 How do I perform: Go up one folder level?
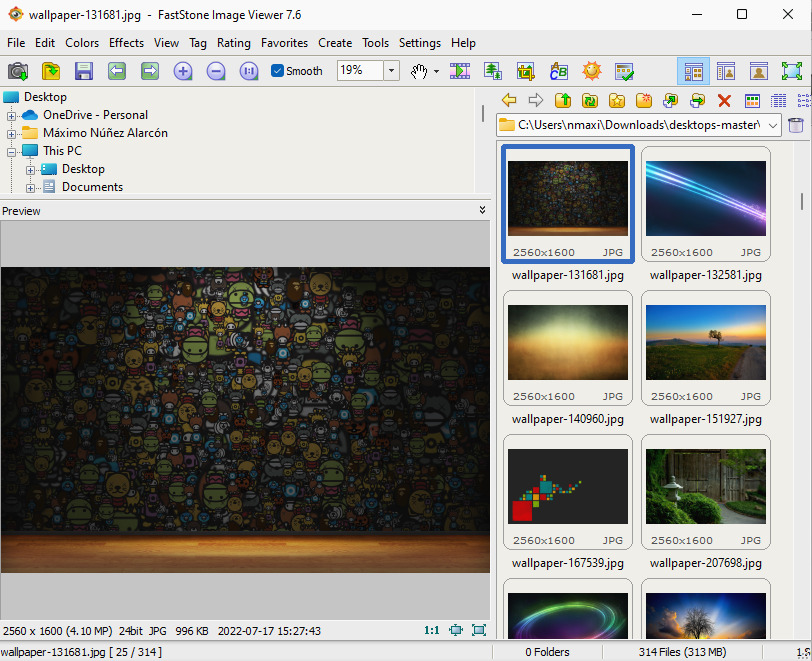tap(563, 100)
